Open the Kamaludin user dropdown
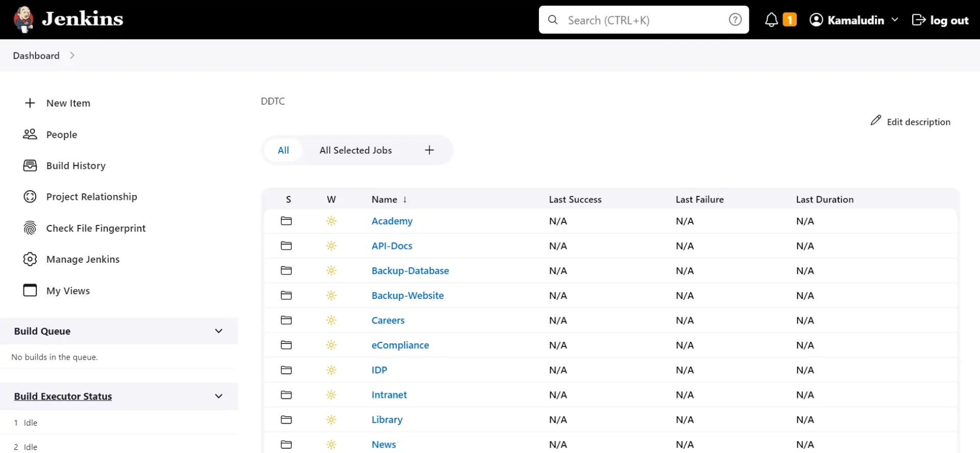 click(894, 20)
